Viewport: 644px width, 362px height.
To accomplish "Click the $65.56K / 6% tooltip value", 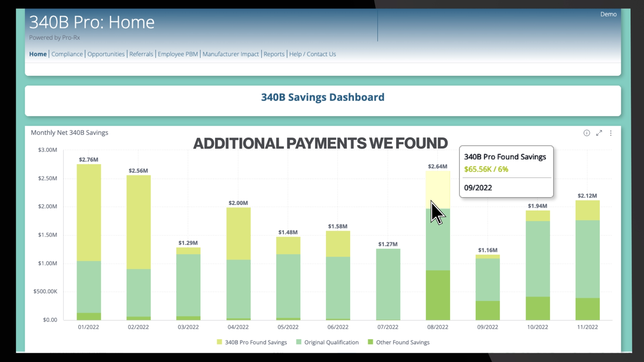I will point(486,169).
